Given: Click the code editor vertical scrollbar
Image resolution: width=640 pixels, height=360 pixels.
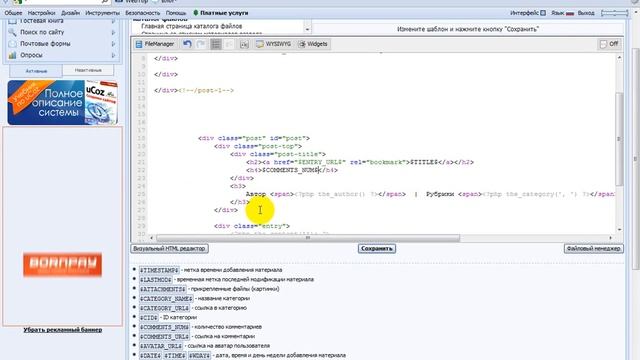Looking at the screenshot, I should (x=619, y=139).
